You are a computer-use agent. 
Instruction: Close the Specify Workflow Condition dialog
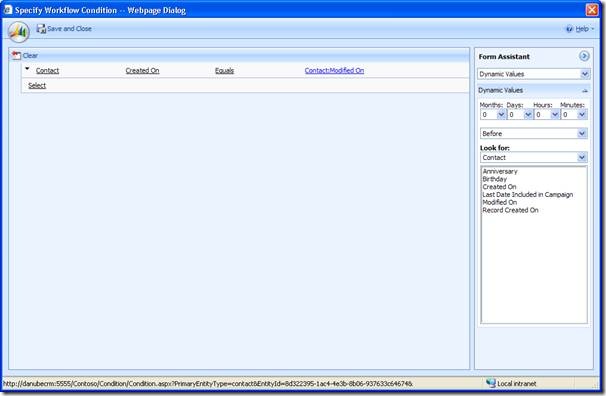(592, 10)
